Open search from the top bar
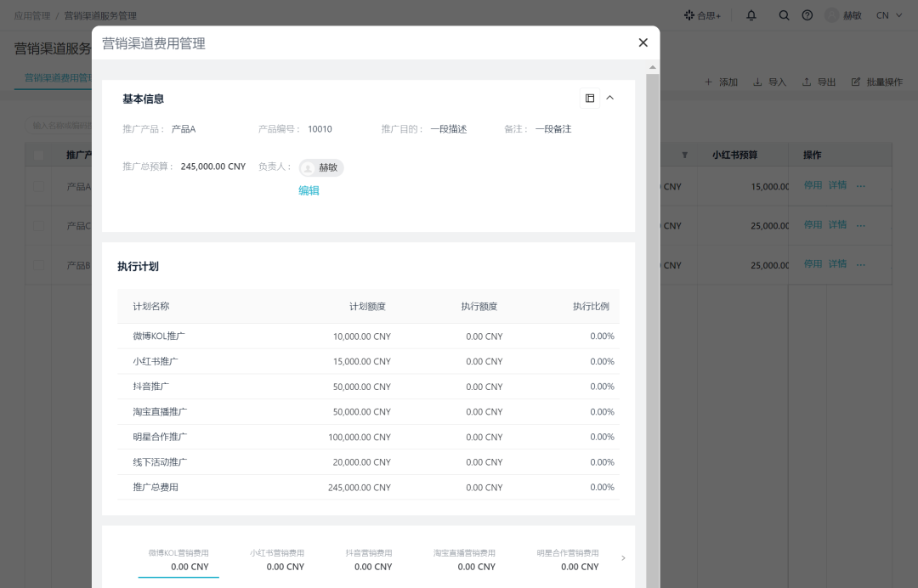Screen dimensions: 918x588 coord(784,16)
